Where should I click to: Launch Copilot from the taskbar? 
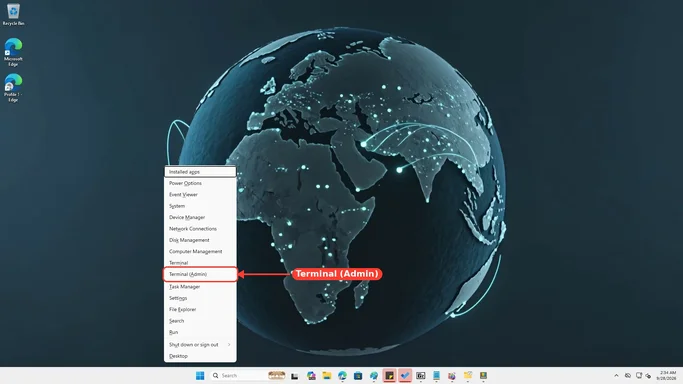tap(311, 375)
